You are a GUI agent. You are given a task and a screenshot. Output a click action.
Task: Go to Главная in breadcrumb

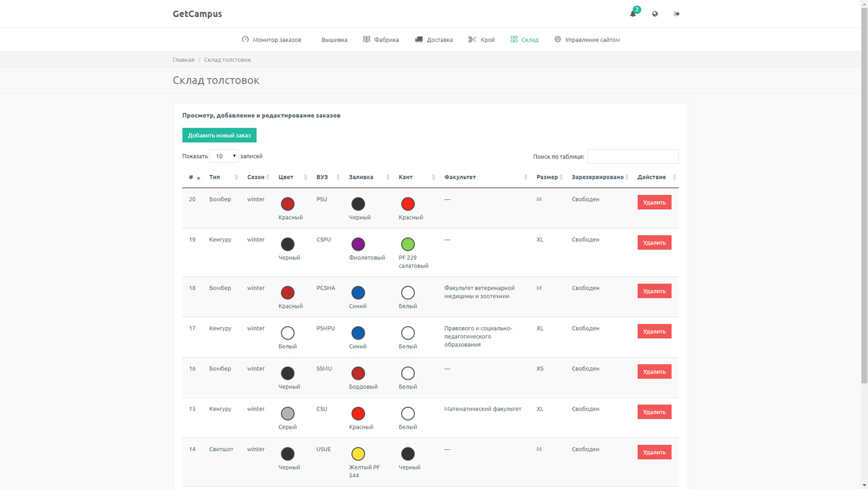184,60
